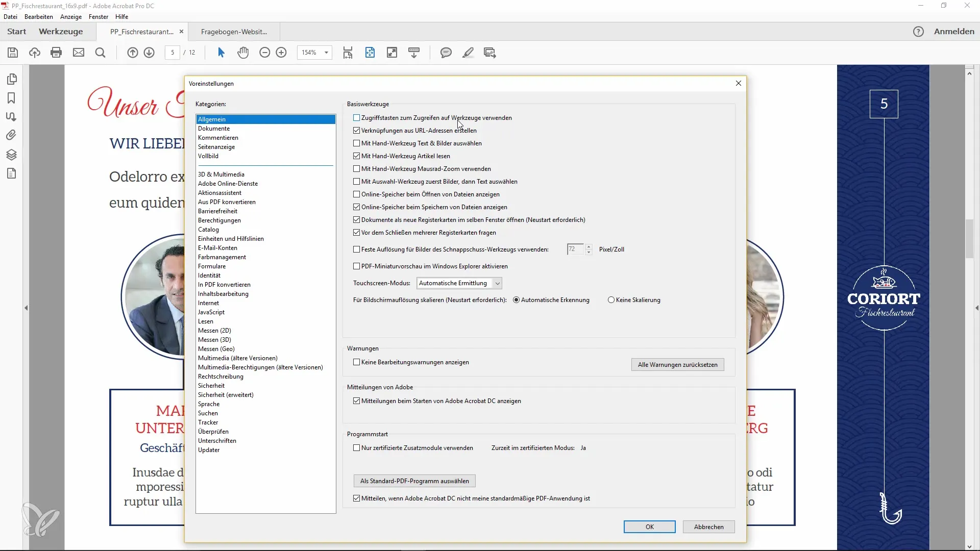This screenshot has width=980, height=551.
Task: Click the fit one full page icon
Action: click(370, 53)
